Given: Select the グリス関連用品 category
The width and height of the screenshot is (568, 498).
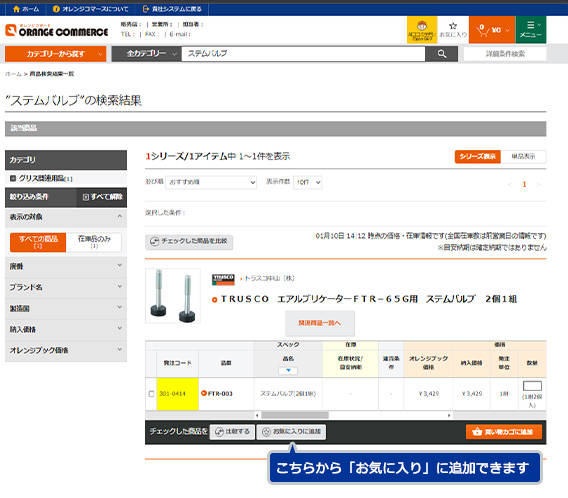Looking at the screenshot, I should pos(42,178).
